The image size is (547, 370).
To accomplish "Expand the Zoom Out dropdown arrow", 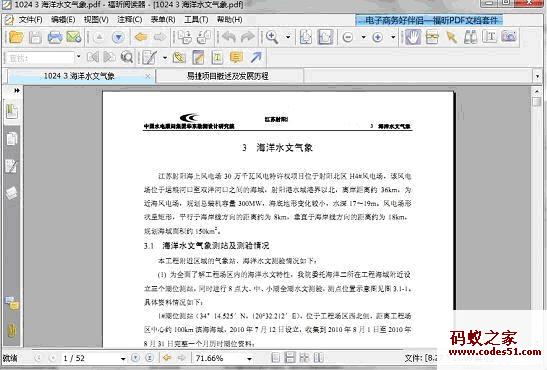I will click(x=364, y=37).
